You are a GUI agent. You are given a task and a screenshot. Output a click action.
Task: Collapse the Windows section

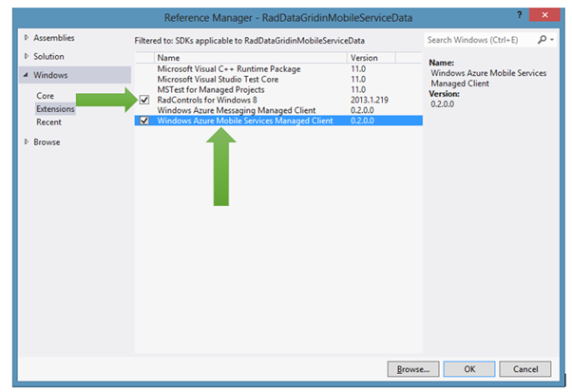(x=26, y=75)
